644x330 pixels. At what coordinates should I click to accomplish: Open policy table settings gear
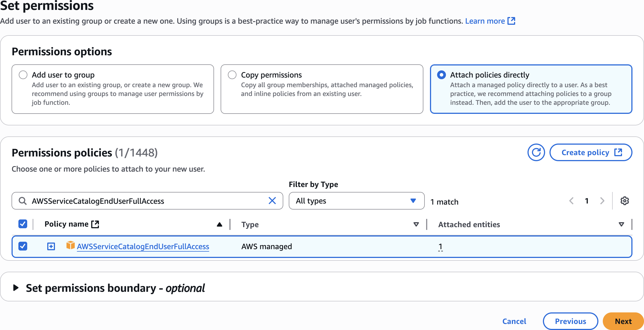point(624,201)
